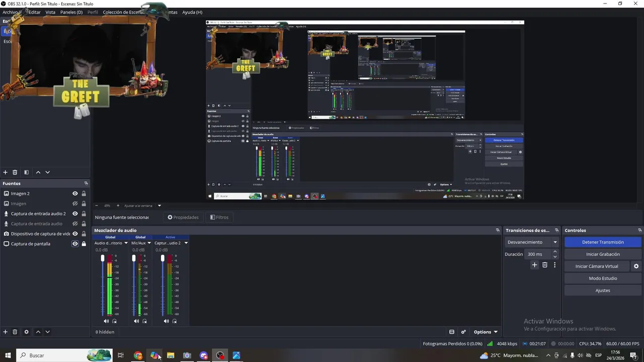Open preview scaling dropdown Ajustar a la ventana
Viewport: 644px width, 362px height.
tap(159, 206)
